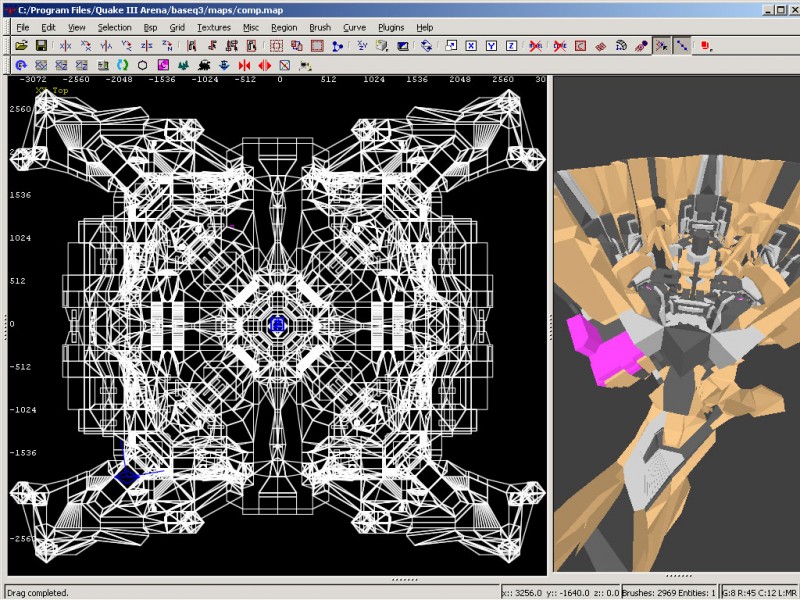Viewport: 800px width, 600px height.
Task: Put caps on the current patch
Action: pos(641,46)
